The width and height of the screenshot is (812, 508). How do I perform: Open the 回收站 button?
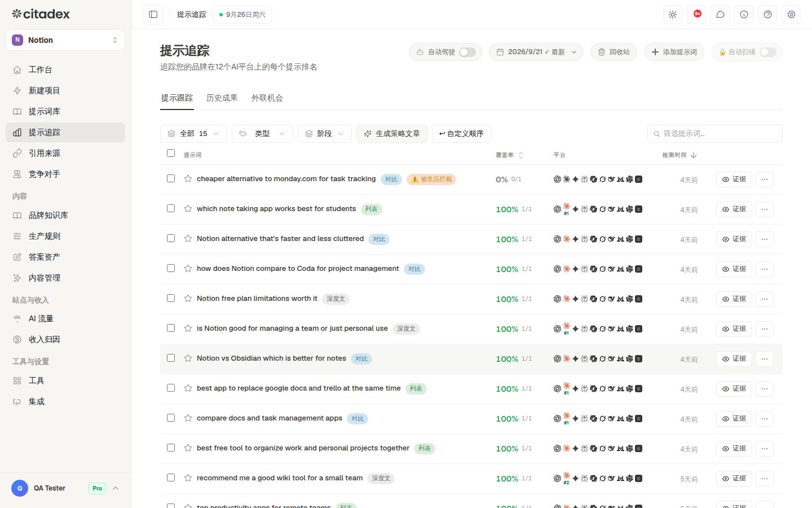[614, 52]
